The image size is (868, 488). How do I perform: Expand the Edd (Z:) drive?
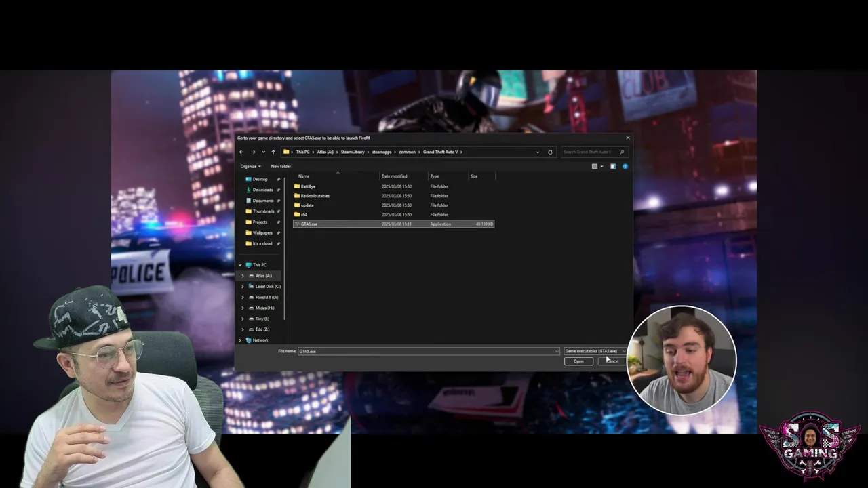coord(243,329)
